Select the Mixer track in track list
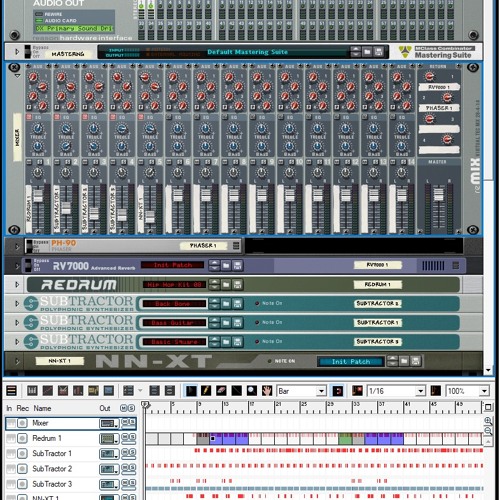This screenshot has width=500, height=500. [71, 423]
